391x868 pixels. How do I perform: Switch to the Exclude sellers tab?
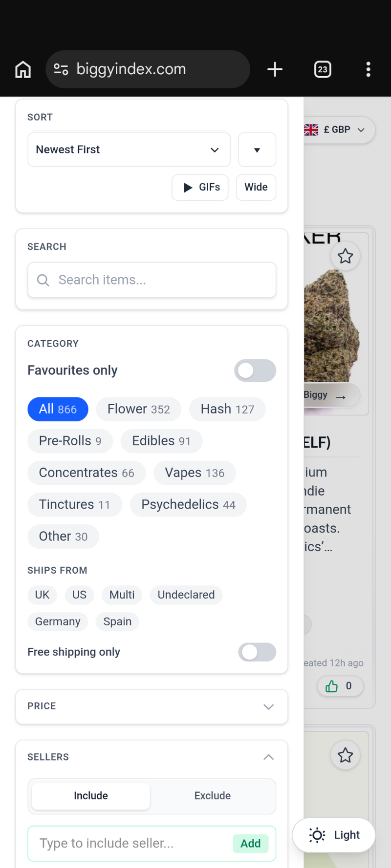(x=212, y=796)
